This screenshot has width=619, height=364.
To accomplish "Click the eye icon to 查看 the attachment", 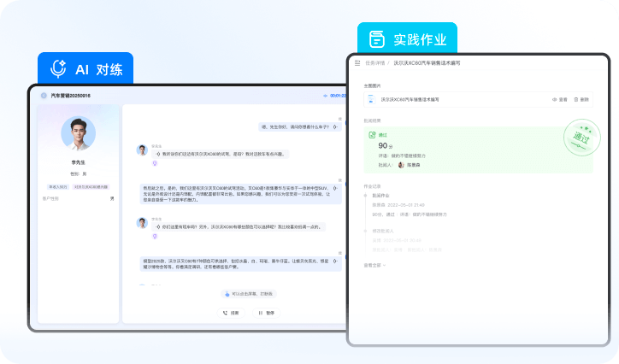I will pos(555,99).
